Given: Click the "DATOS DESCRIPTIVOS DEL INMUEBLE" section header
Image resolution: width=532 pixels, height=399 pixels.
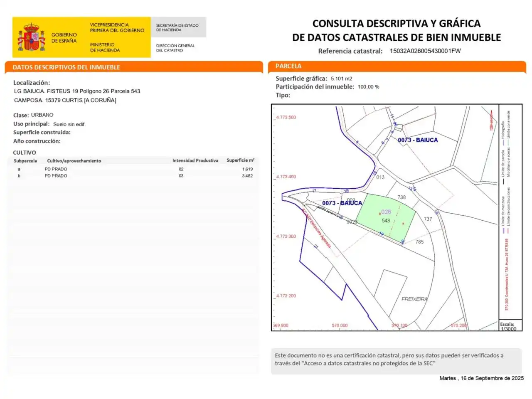Looking at the screenshot, I should (66, 67).
